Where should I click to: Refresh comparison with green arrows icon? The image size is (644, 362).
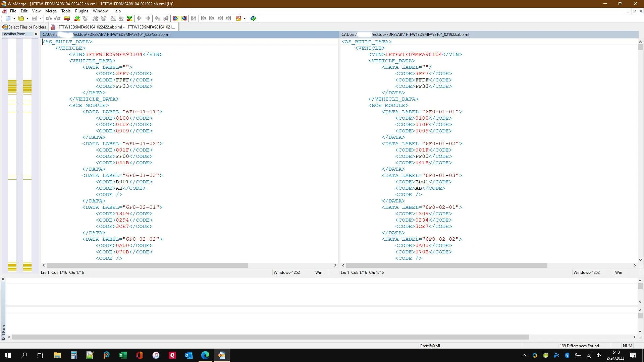coord(253,18)
